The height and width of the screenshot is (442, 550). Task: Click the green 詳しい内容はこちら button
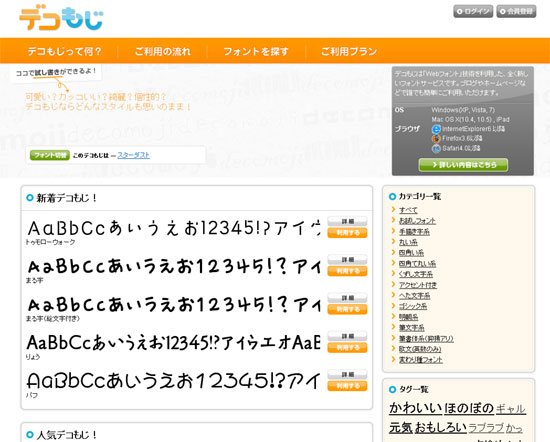463,165
